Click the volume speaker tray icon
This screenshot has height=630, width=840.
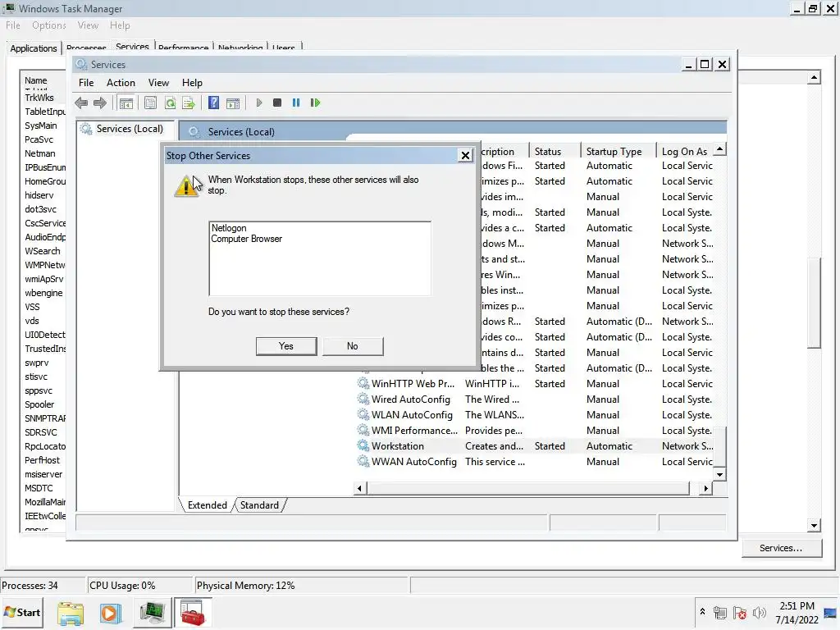click(x=759, y=613)
